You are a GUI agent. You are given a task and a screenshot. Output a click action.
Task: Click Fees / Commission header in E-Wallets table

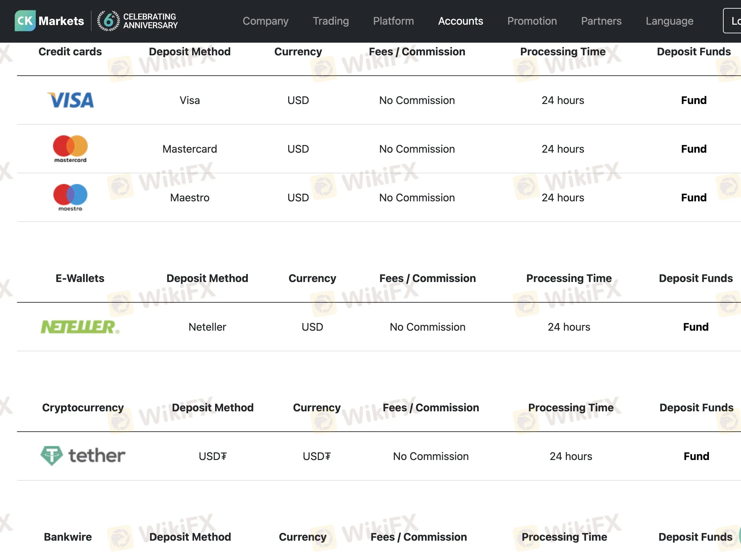428,278
